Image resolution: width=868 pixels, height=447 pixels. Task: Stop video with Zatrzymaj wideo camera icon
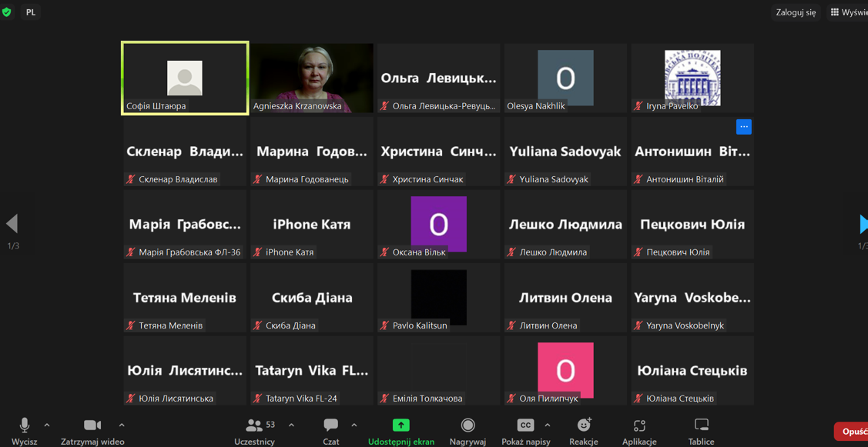pyautogui.click(x=92, y=425)
